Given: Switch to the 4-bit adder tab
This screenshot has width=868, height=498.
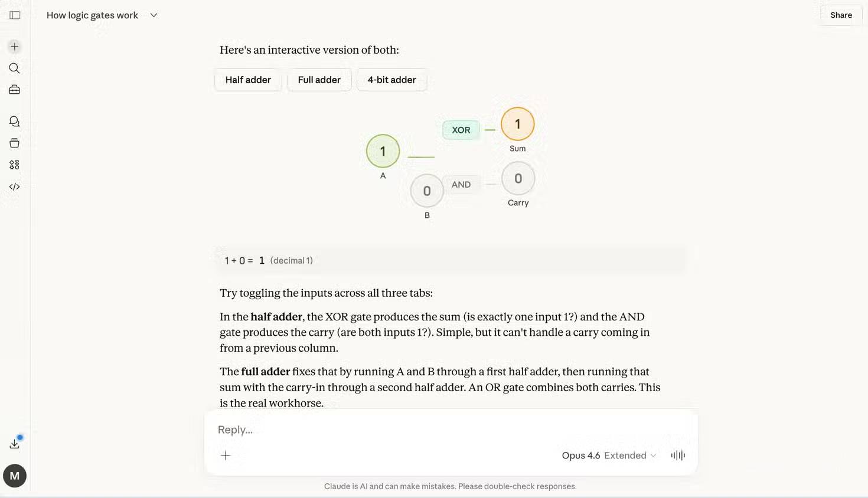Looking at the screenshot, I should pyautogui.click(x=391, y=80).
